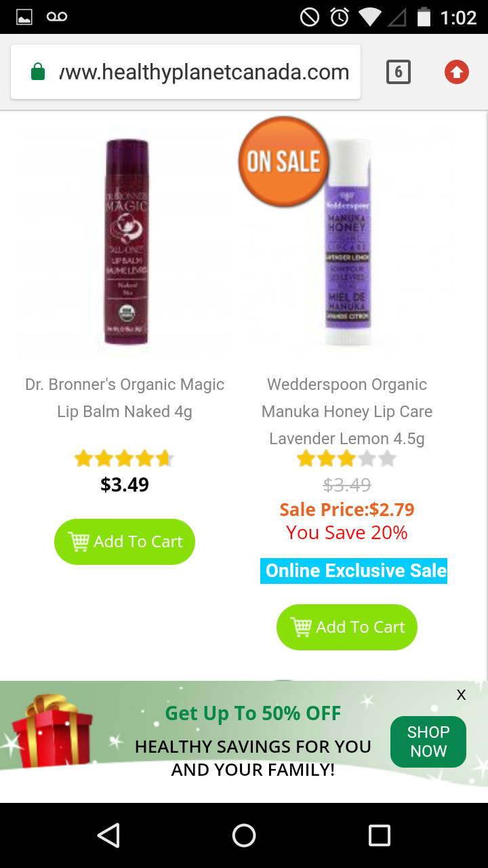The image size is (488, 868).
Task: View the Dr. Bronner's lip balm product image
Action: [x=126, y=241]
